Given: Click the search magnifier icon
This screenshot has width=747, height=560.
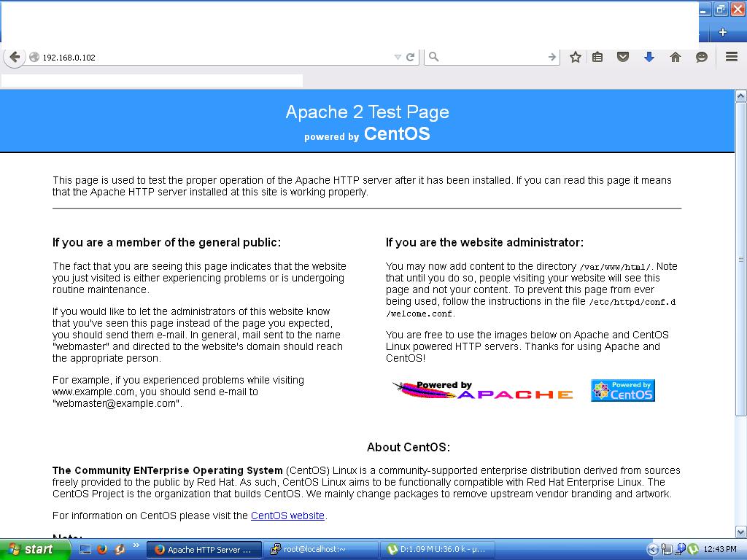Looking at the screenshot, I should pos(433,57).
